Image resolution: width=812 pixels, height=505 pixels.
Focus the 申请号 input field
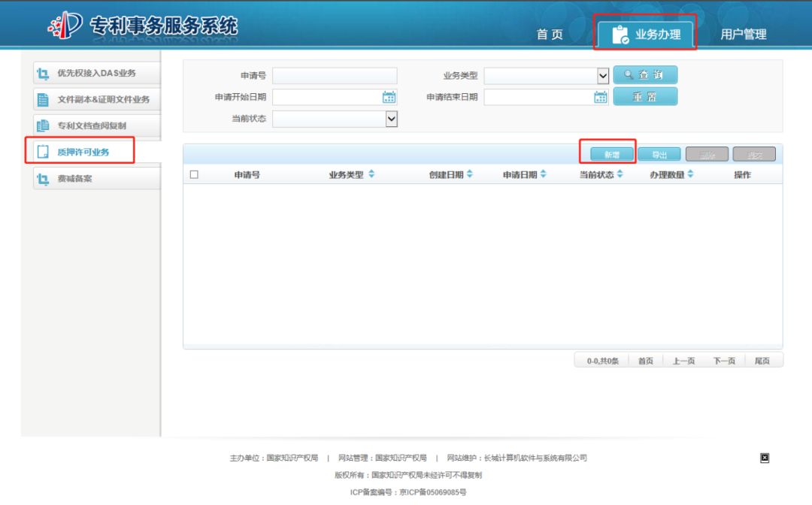335,76
